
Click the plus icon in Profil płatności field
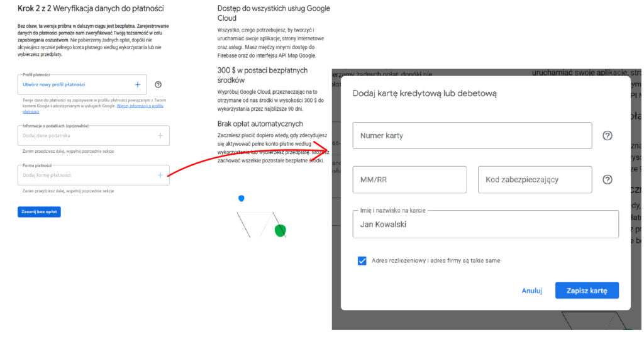137,84
